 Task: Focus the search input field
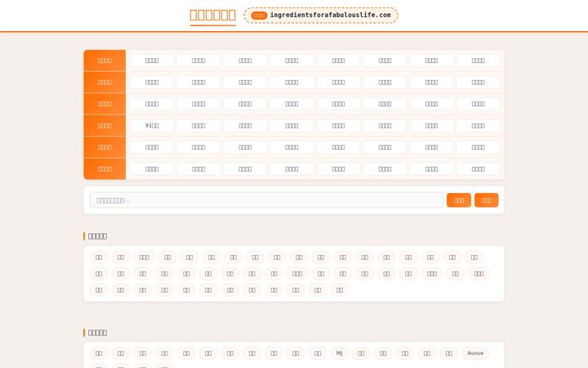[x=266, y=200]
